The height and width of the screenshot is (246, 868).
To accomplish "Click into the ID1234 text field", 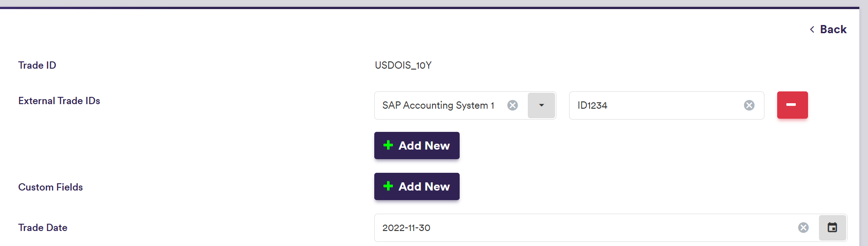I will point(654,105).
